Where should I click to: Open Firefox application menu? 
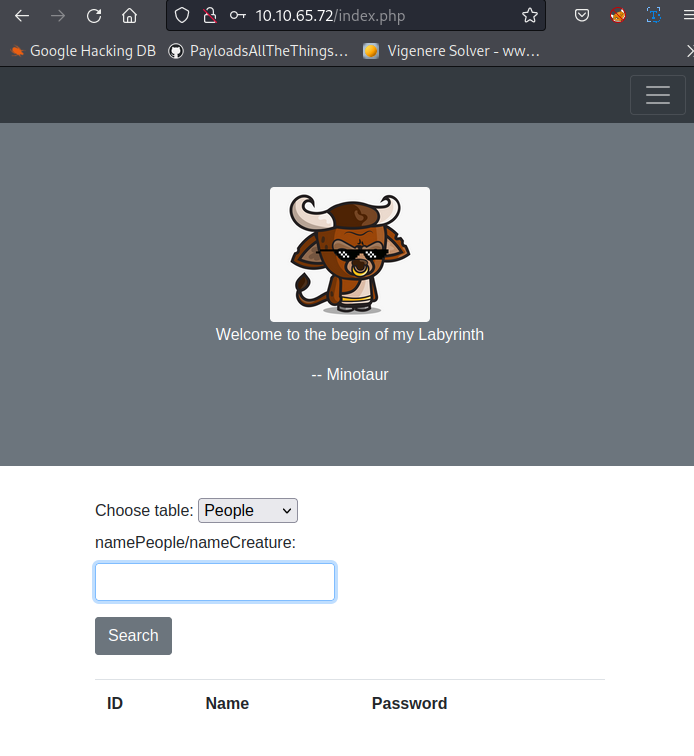(x=686, y=16)
